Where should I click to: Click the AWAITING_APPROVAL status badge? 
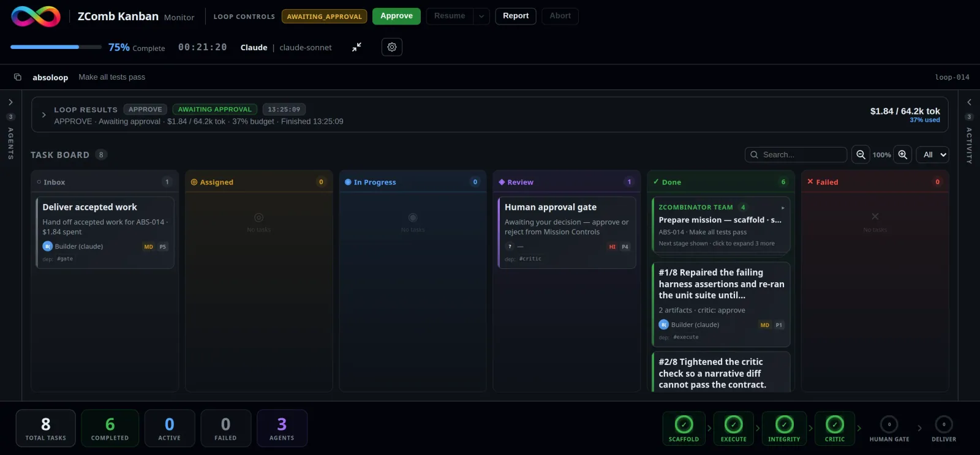pos(325,17)
